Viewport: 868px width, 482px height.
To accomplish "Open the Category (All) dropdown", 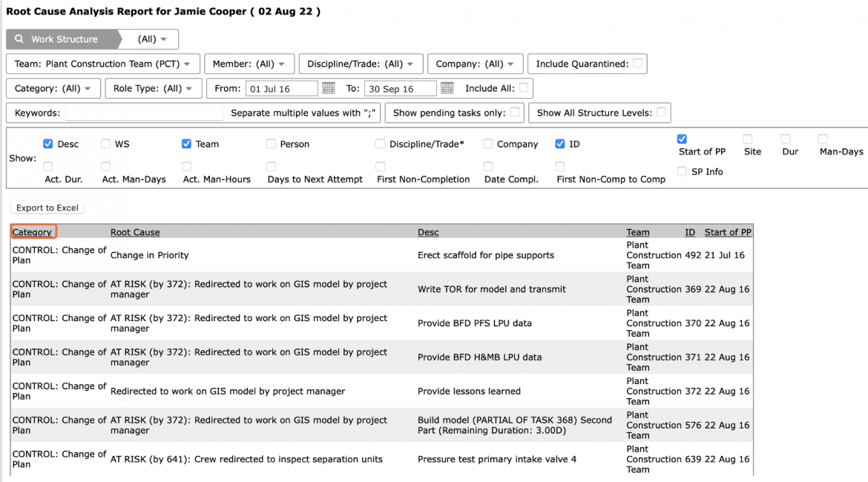I will pos(53,88).
